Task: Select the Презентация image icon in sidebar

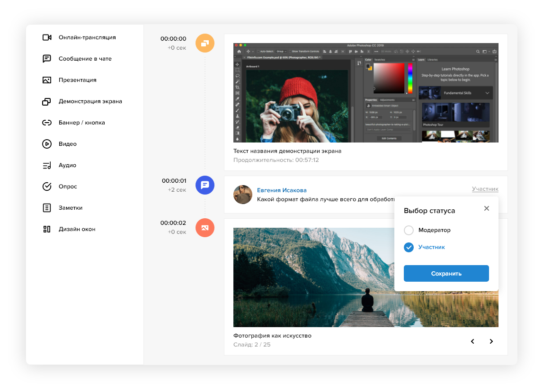Action: point(46,80)
